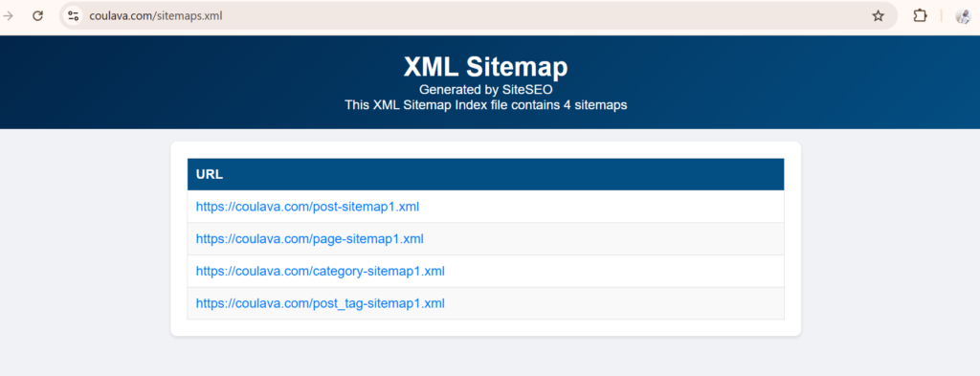Click the browser forward arrow

[8, 16]
